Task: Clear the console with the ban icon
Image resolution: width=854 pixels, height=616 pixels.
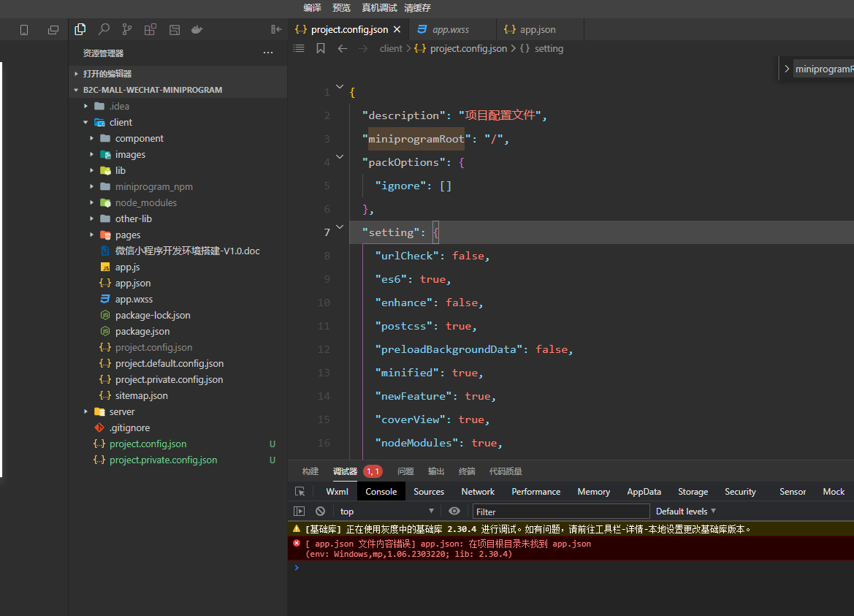Action: [x=320, y=512]
